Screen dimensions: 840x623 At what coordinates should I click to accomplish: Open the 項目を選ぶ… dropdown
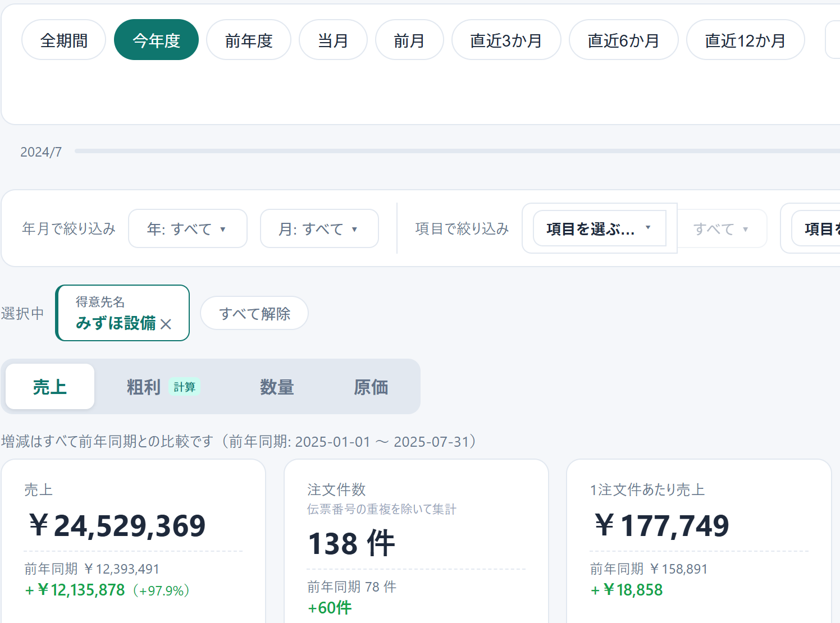pyautogui.click(x=599, y=228)
